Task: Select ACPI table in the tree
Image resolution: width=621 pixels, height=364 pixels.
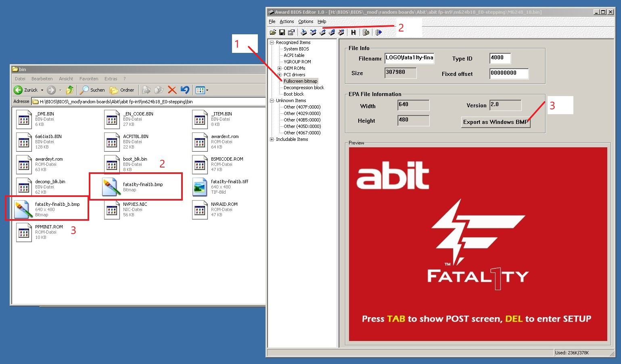Action: point(294,55)
